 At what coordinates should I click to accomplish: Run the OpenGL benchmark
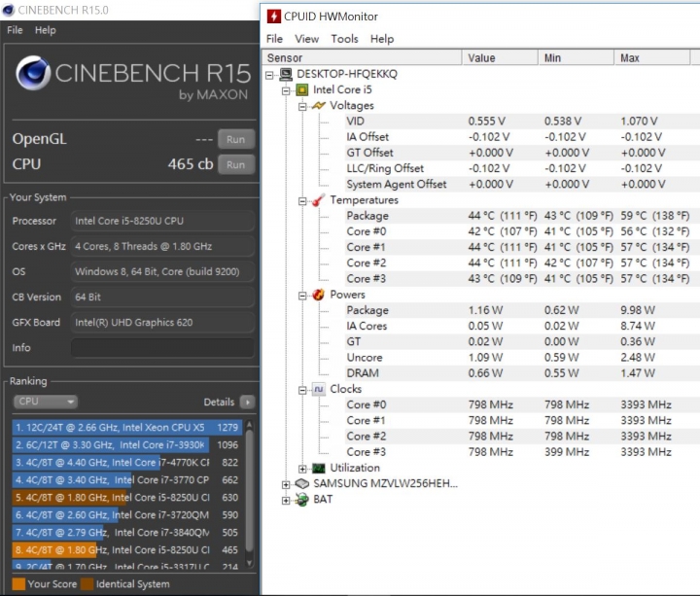point(236,139)
